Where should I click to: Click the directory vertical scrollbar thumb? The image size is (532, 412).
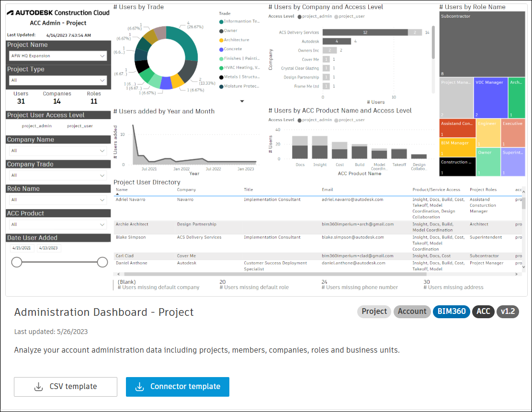click(524, 203)
